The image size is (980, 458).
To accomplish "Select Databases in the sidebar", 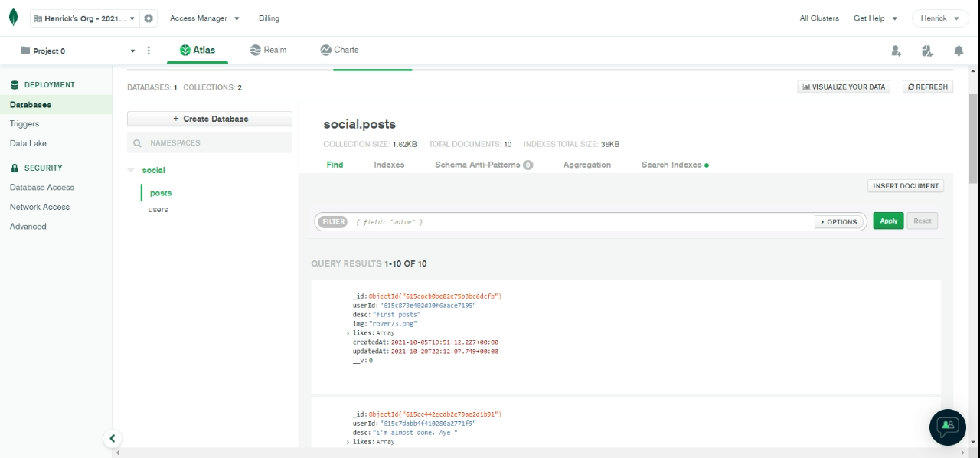I will (56, 105).
